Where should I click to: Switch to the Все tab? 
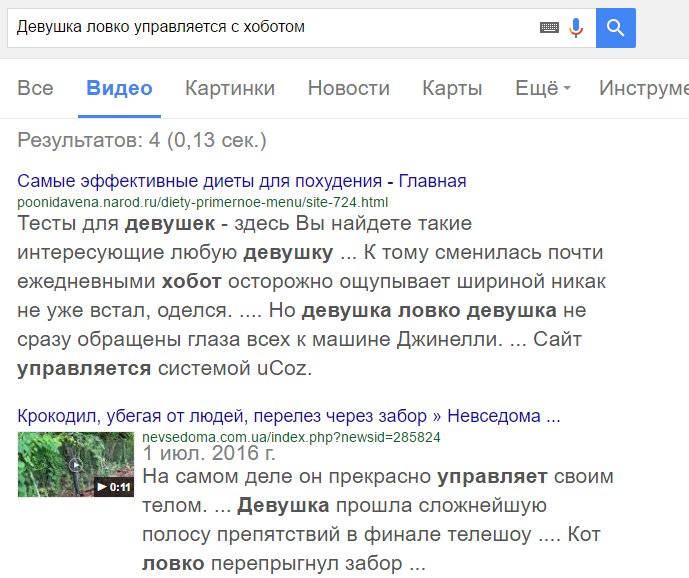(35, 88)
